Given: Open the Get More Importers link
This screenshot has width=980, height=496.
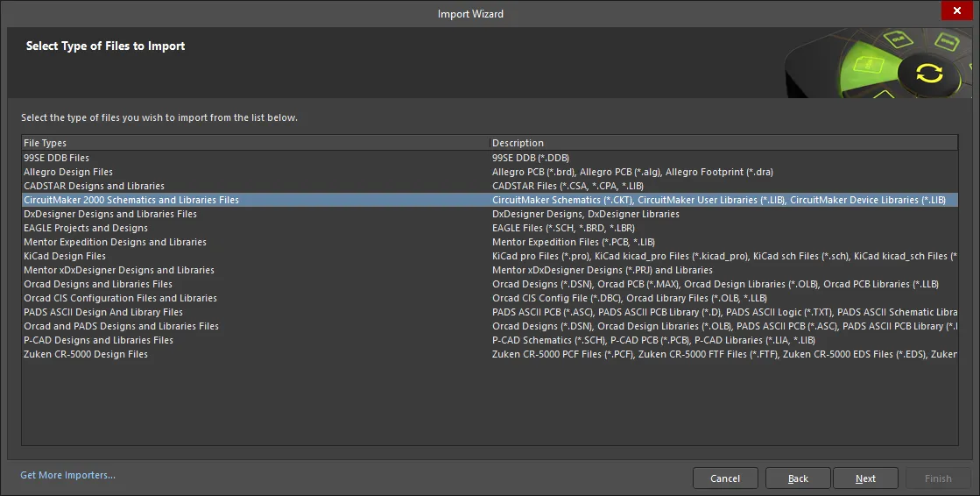Looking at the screenshot, I should pos(67,475).
